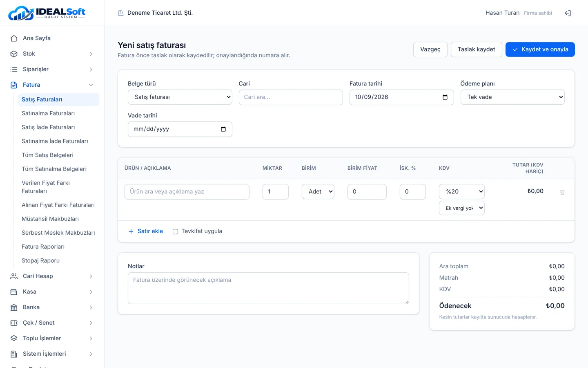Image resolution: width=588 pixels, height=368 pixels.
Task: Delete the invoice row with trash icon
Action: pyautogui.click(x=562, y=192)
